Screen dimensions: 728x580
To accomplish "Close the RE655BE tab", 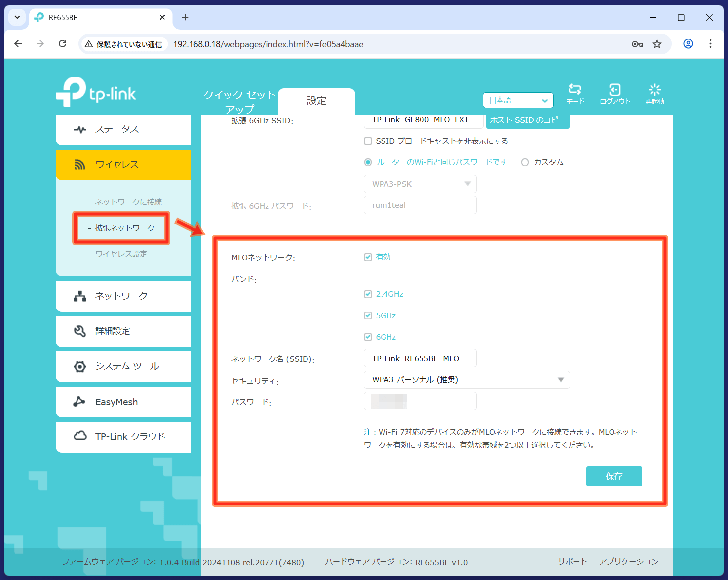I will 162,17.
